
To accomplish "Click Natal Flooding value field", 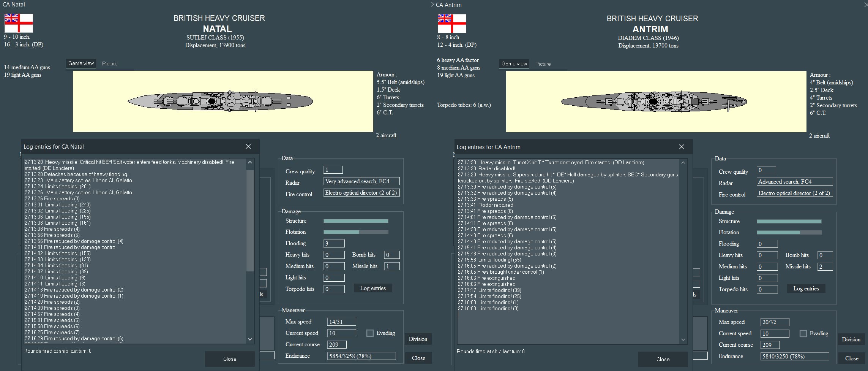I will pos(334,243).
